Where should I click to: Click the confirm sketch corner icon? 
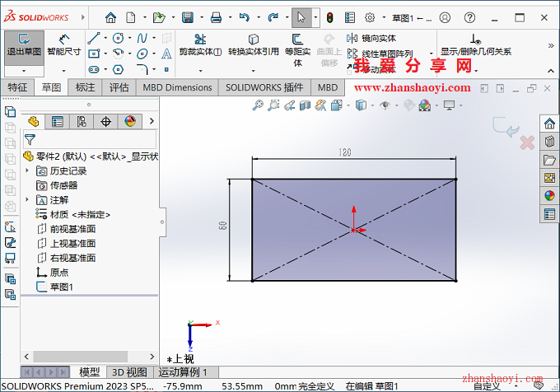click(506, 127)
